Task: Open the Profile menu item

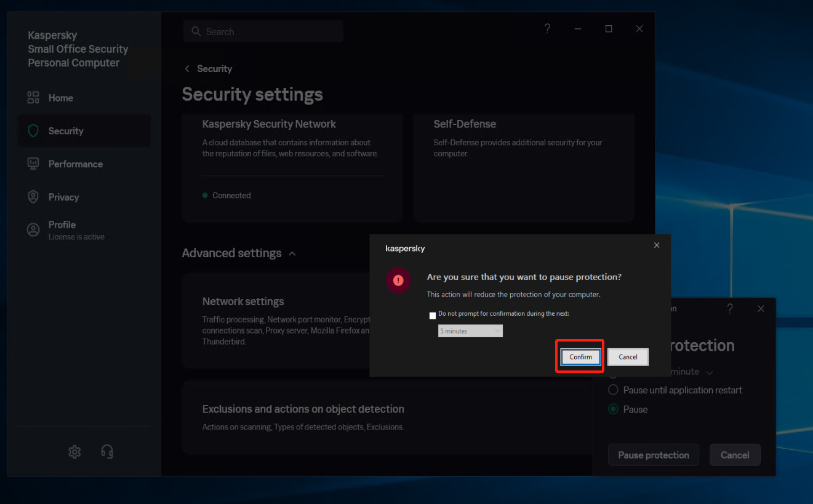Action: (x=84, y=230)
